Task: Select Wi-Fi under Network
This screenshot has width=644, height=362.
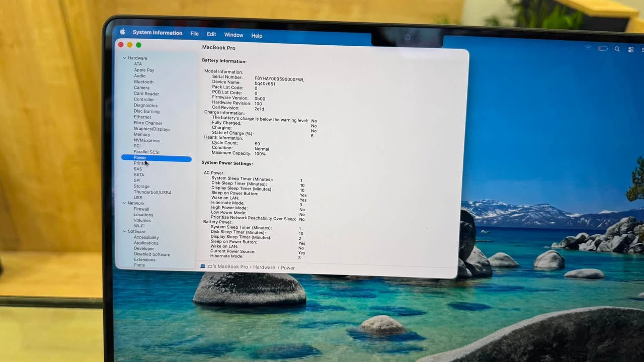Action: [x=139, y=226]
